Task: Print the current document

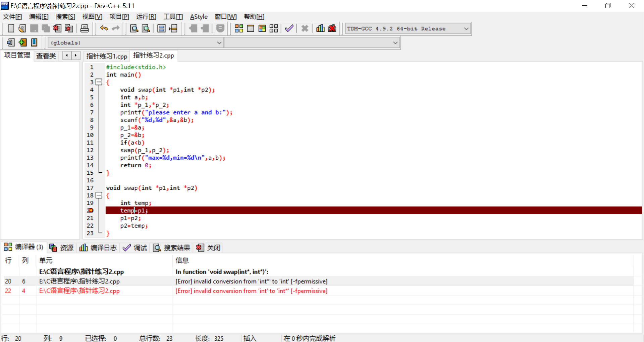Action: pyautogui.click(x=85, y=28)
